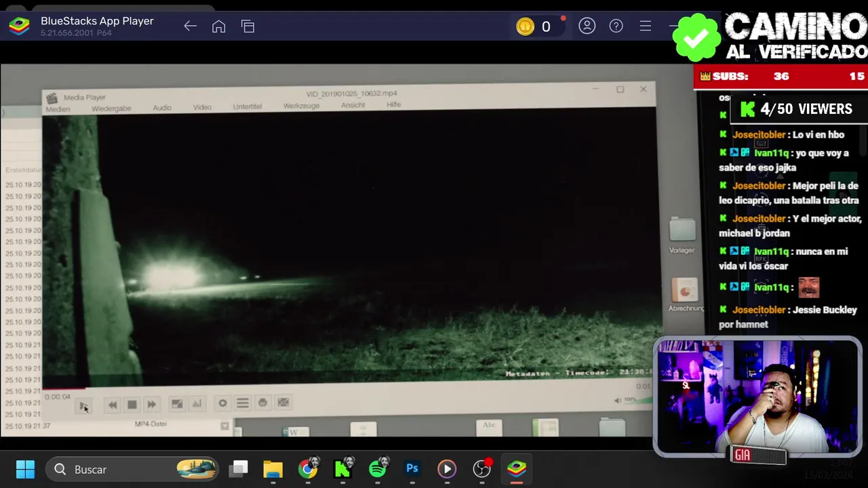Image resolution: width=868 pixels, height=488 pixels.
Task: Open the Untertitel menu
Action: (248, 106)
